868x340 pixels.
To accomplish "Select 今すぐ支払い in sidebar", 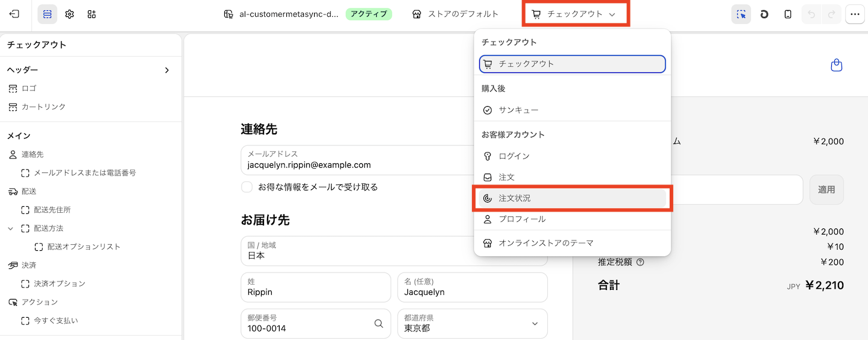I will (x=56, y=321).
